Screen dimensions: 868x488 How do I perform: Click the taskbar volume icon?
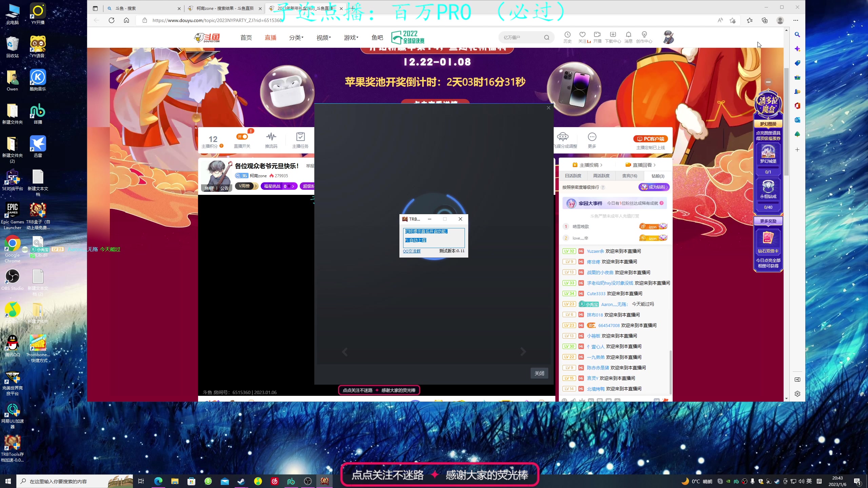pos(801,481)
